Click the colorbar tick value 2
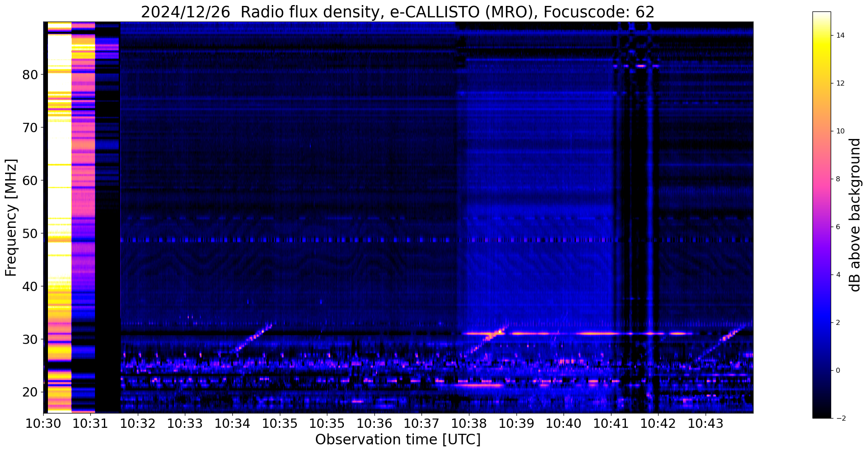Screen dimensions: 868x452 coord(837,323)
